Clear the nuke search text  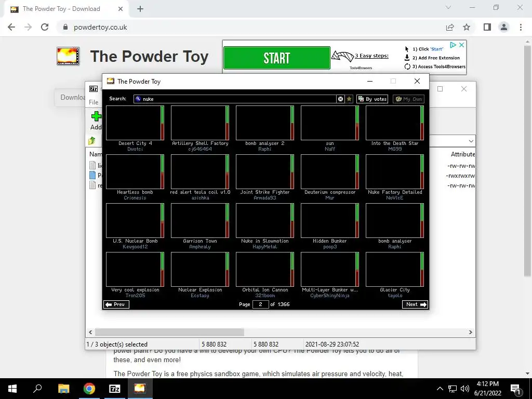[340, 99]
